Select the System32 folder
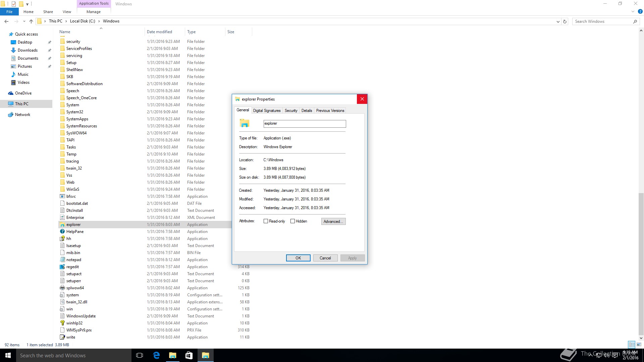Image resolution: width=644 pixels, height=362 pixels. [x=74, y=112]
